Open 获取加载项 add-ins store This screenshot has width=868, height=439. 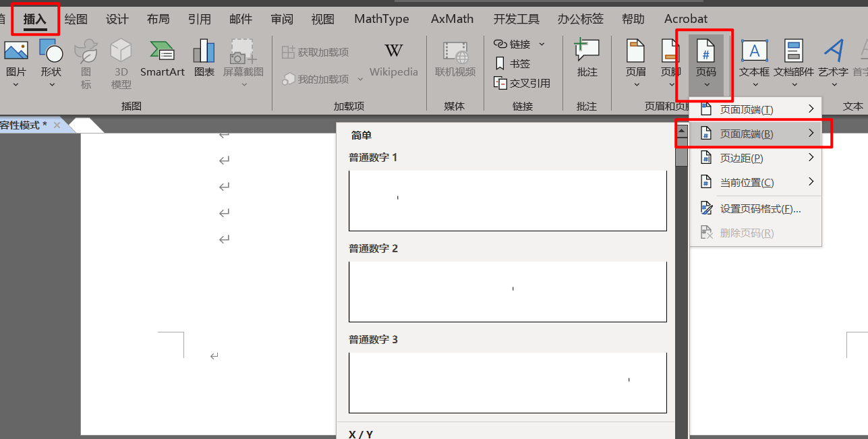tap(316, 52)
